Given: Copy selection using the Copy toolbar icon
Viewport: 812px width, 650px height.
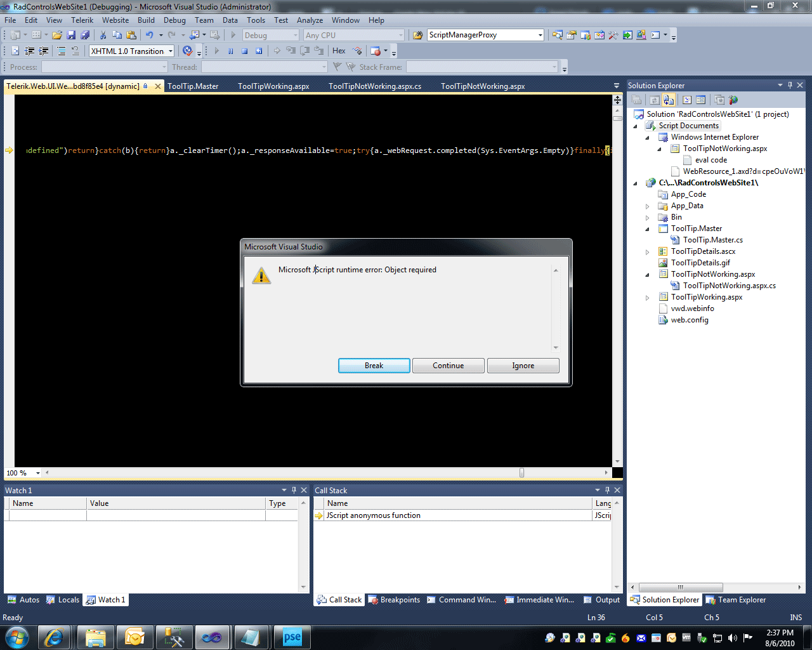Looking at the screenshot, I should tap(117, 36).
